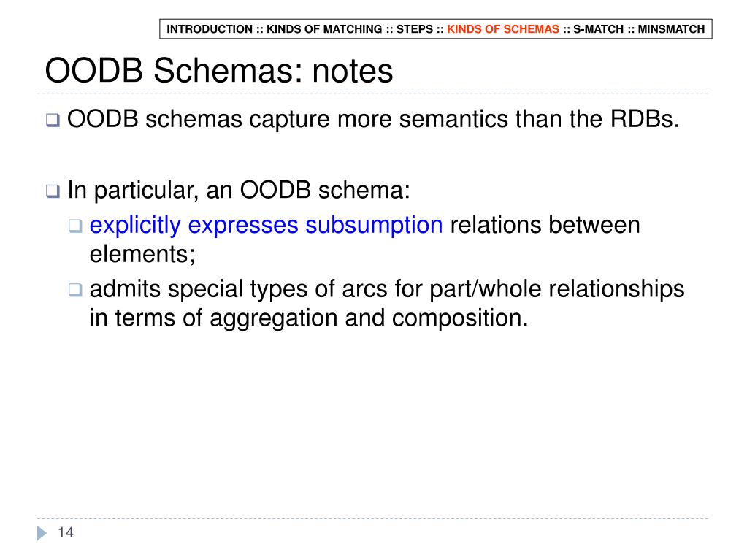
Task: Open the MINSMATCH section
Action: tap(671, 29)
